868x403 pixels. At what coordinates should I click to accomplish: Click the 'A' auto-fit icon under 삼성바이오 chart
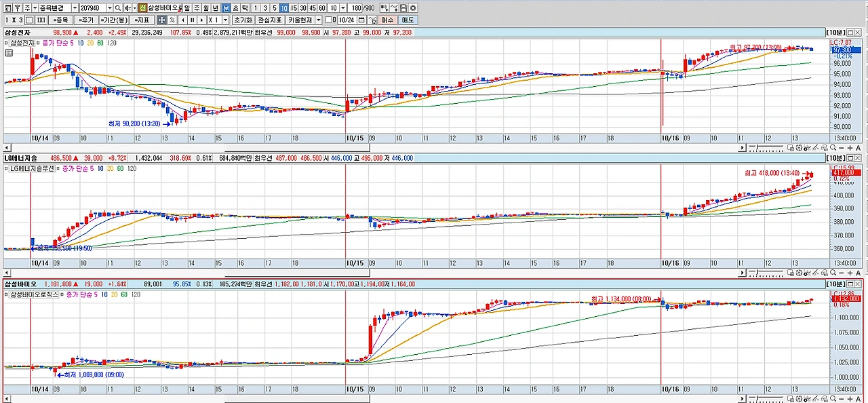858,398
